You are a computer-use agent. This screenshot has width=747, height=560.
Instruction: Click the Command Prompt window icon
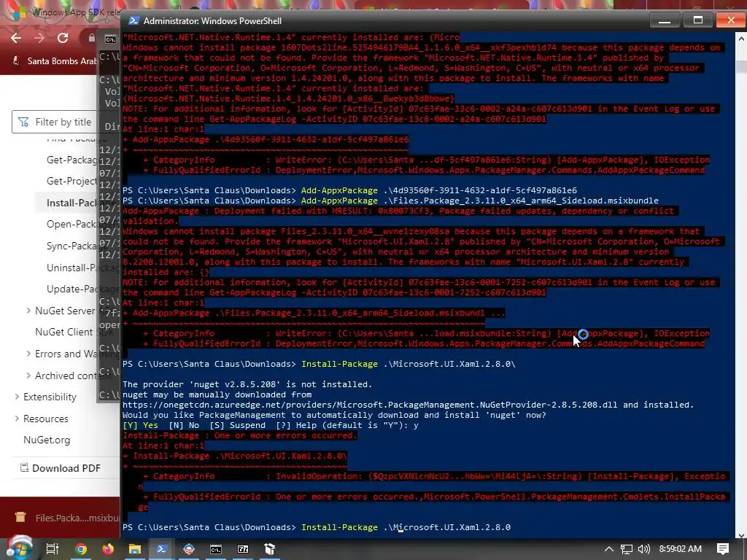[110, 39]
